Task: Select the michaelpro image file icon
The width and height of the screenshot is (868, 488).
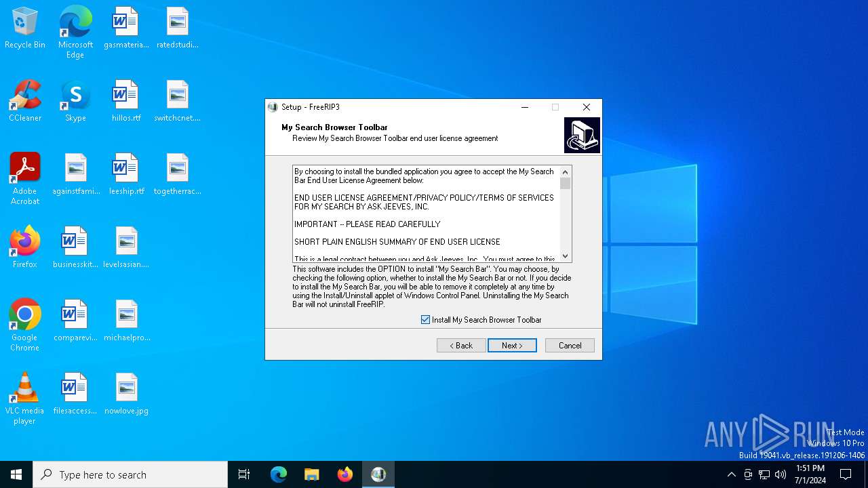Action: (126, 321)
